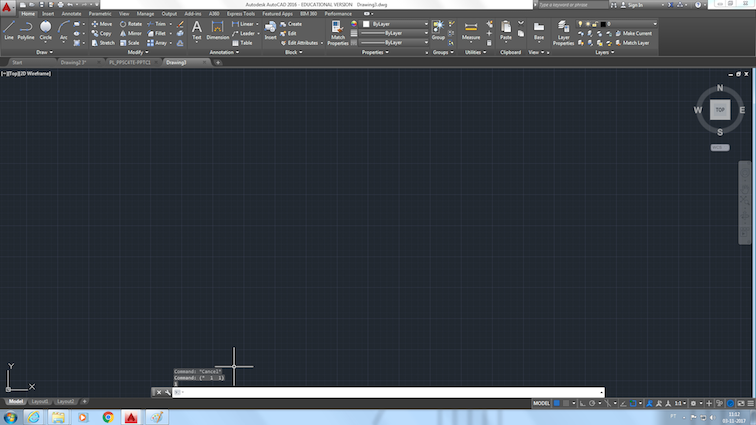The height and width of the screenshot is (425, 756).
Task: Activate the Circle drawing tool
Action: [x=45, y=30]
